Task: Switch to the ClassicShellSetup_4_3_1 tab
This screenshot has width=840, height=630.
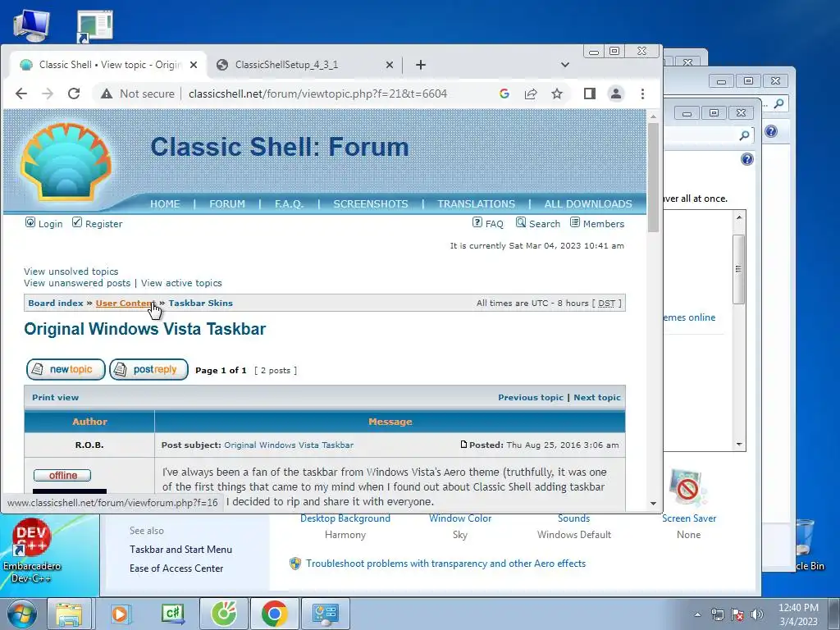Action: click(304, 65)
